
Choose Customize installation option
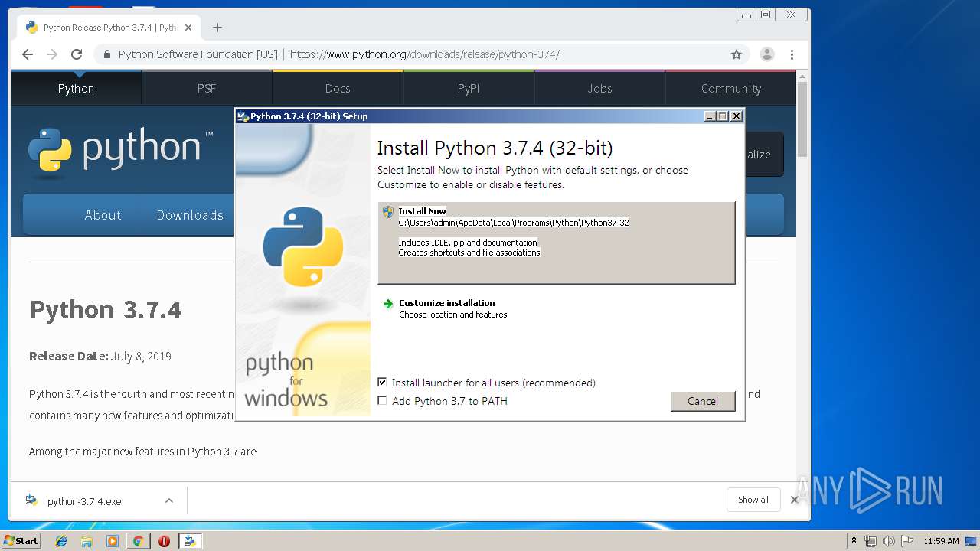tap(556, 308)
